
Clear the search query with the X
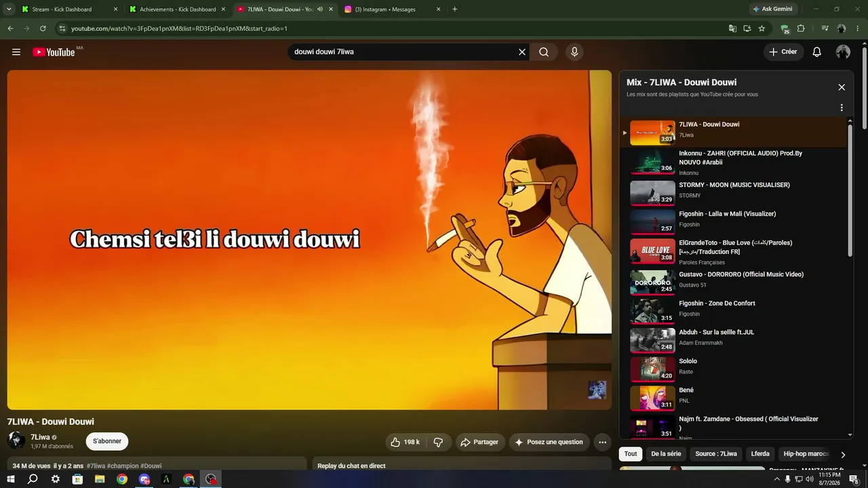[x=522, y=52]
